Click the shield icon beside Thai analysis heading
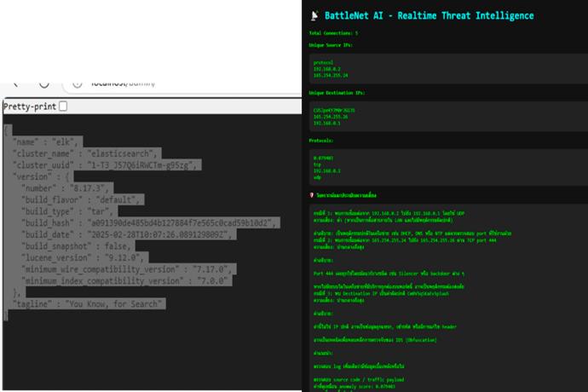This screenshot has width=588, height=392. click(312, 195)
